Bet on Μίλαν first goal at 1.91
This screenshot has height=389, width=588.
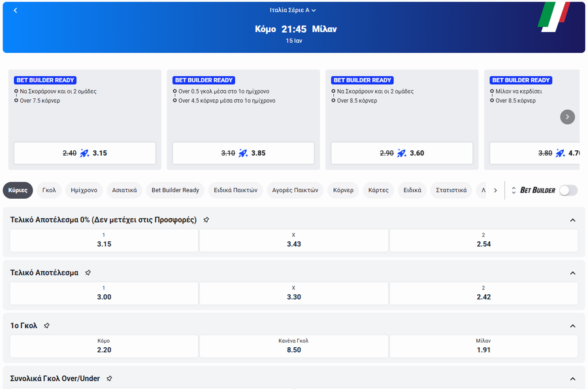(x=483, y=346)
